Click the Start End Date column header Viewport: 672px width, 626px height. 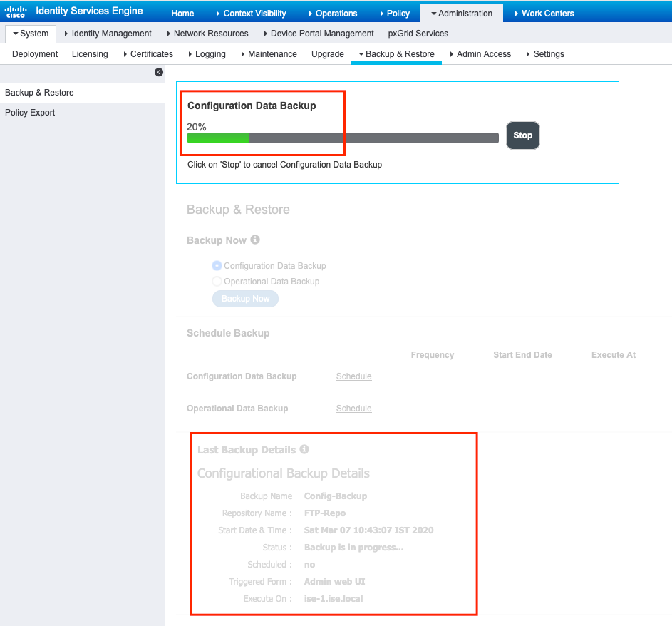pyautogui.click(x=522, y=355)
